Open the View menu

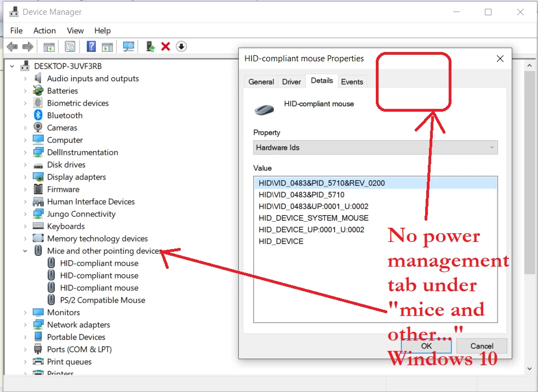75,31
